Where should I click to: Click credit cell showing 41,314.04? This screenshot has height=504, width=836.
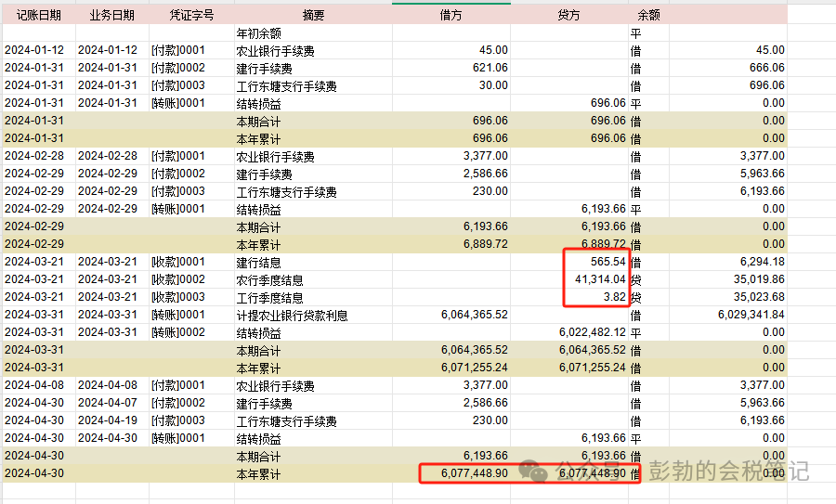(568, 279)
